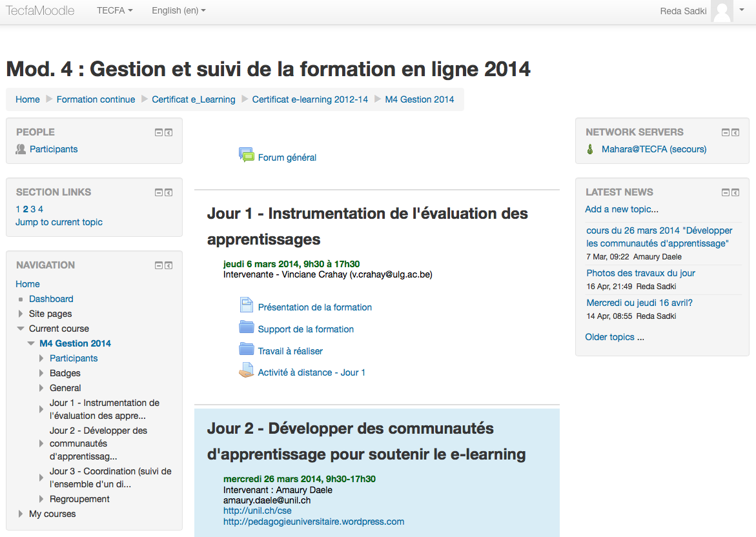
Task: Hide the Latest News block
Action: (726, 192)
